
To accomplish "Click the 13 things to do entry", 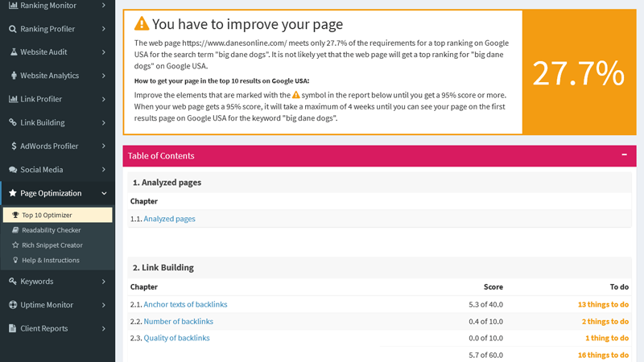I will click(603, 305).
